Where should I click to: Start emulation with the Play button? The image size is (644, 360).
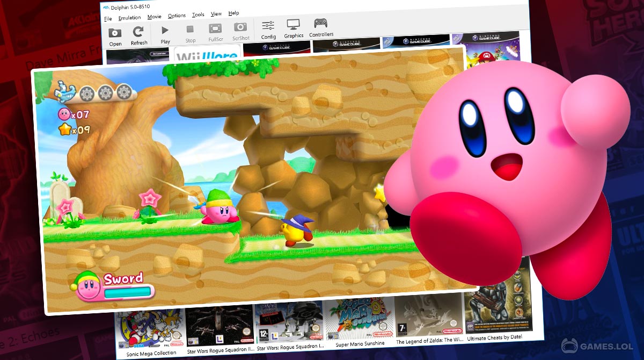[165, 31]
